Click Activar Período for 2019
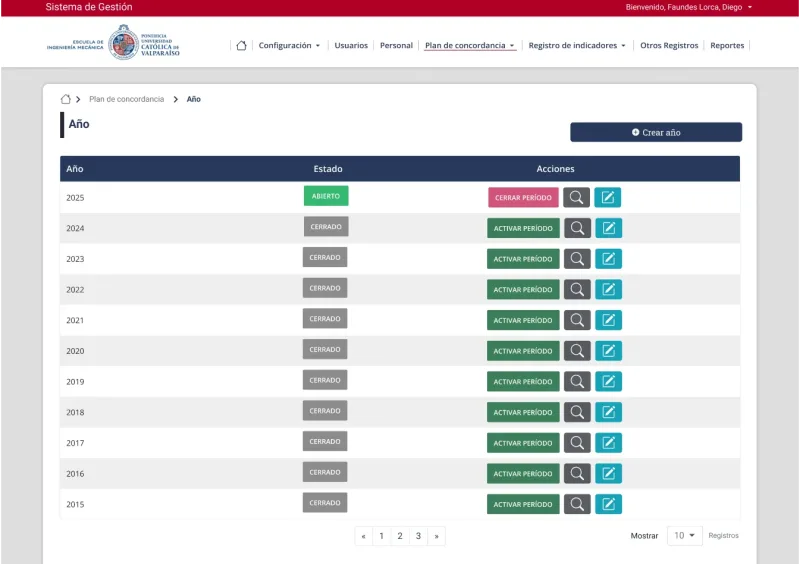This screenshot has height=564, width=800. [x=523, y=381]
